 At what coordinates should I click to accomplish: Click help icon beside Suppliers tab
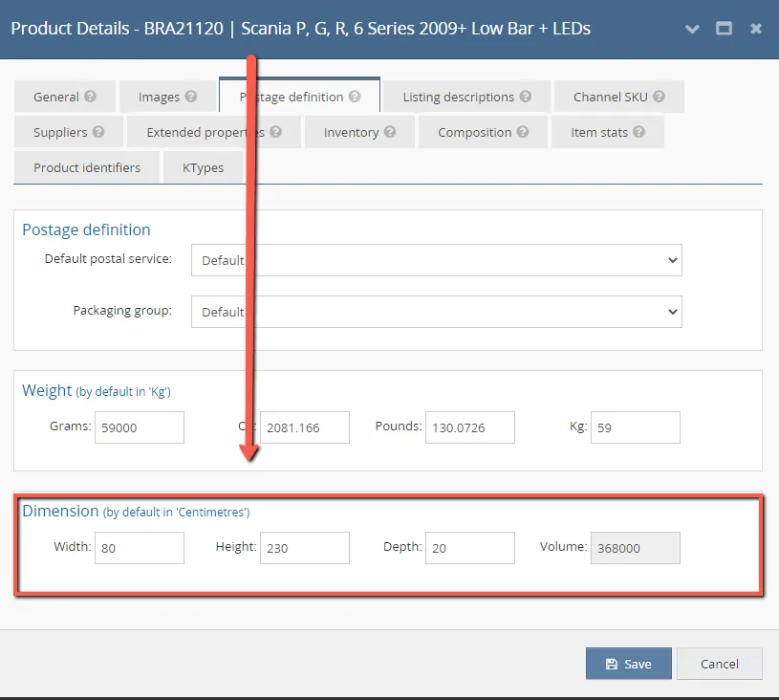98,132
